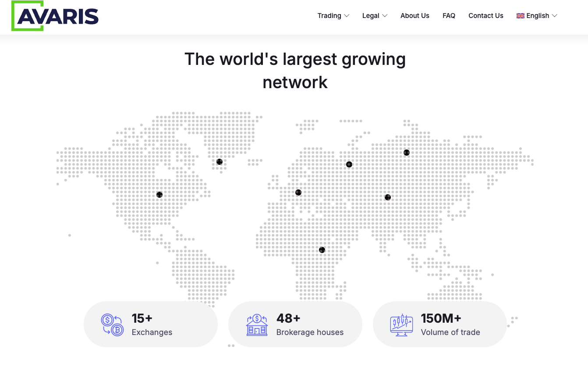Image resolution: width=588 pixels, height=367 pixels.
Task: Open the Trading dropdown menu
Action: [x=333, y=16]
